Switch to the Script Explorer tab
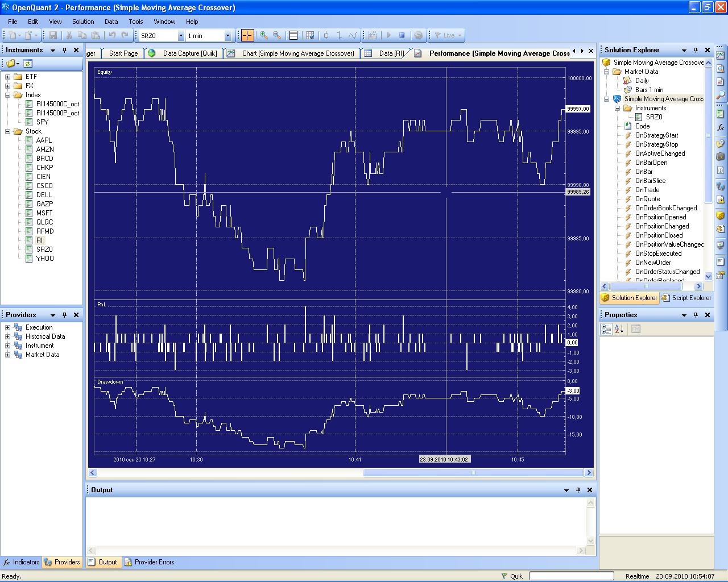The height and width of the screenshot is (582, 728). [x=686, y=298]
